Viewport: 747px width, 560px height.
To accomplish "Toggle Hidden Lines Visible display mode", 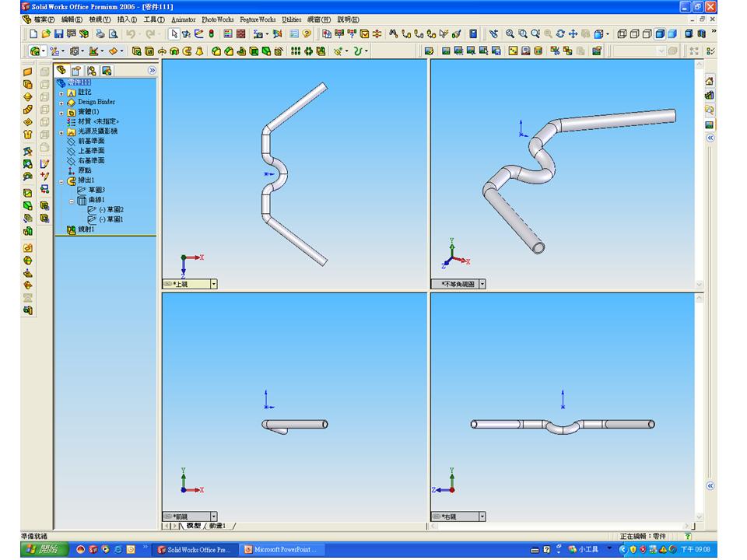I will 635,33.
